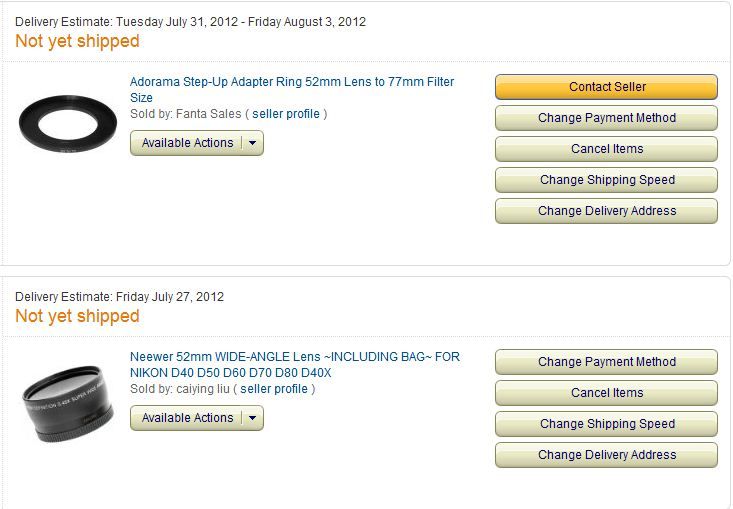The width and height of the screenshot is (733, 509).
Task: Click Available Actions button for the Adorama ring
Action: [187, 143]
